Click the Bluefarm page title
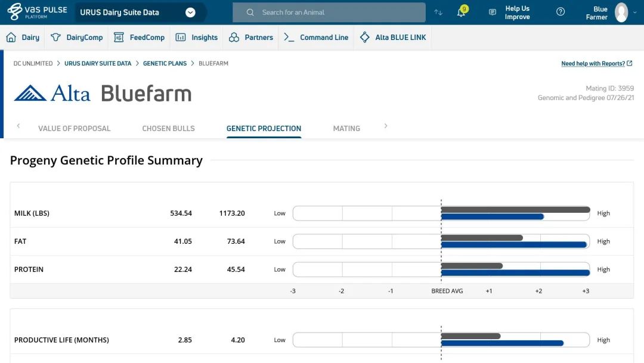The height and width of the screenshot is (363, 644). point(146,93)
